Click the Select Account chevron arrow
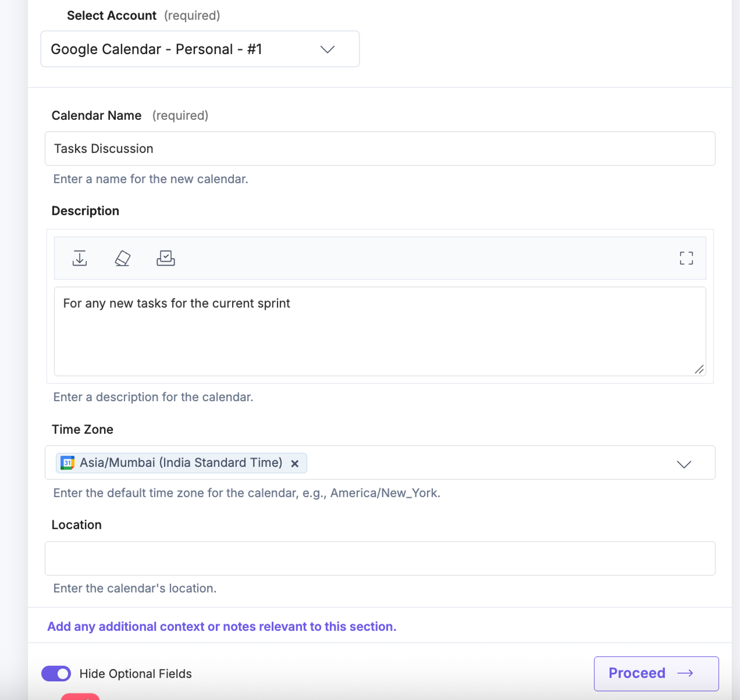The image size is (740, 700). click(x=327, y=49)
